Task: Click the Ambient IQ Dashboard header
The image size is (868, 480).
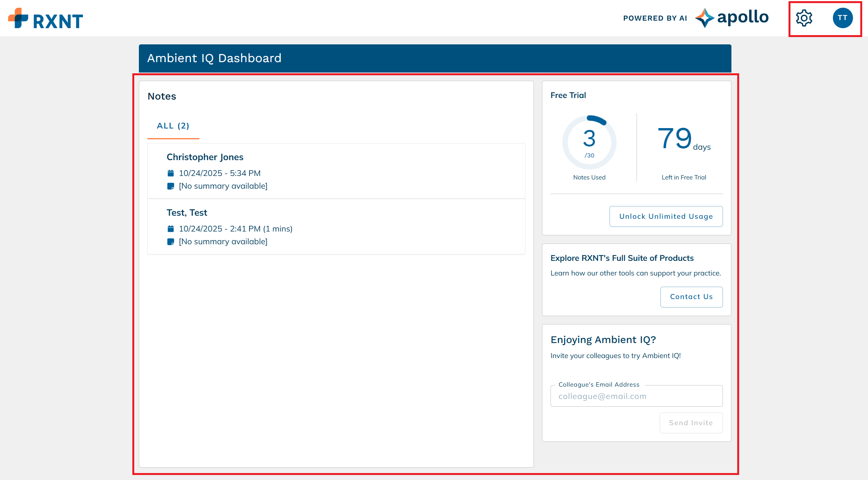Action: click(214, 58)
